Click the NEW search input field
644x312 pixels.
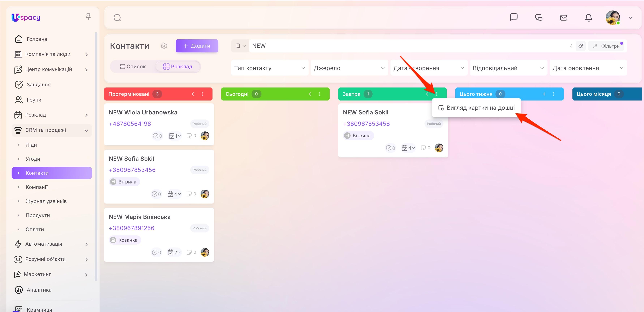point(407,46)
